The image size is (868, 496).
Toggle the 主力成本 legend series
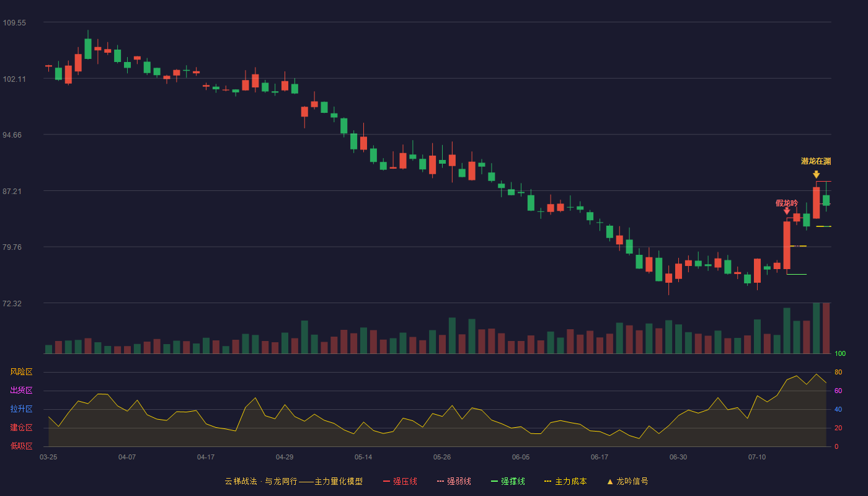[565, 481]
